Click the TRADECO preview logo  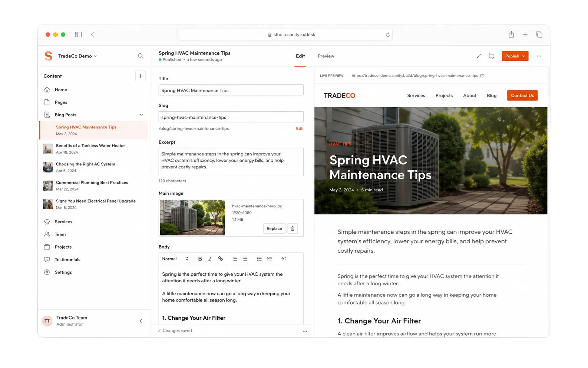pyautogui.click(x=339, y=96)
